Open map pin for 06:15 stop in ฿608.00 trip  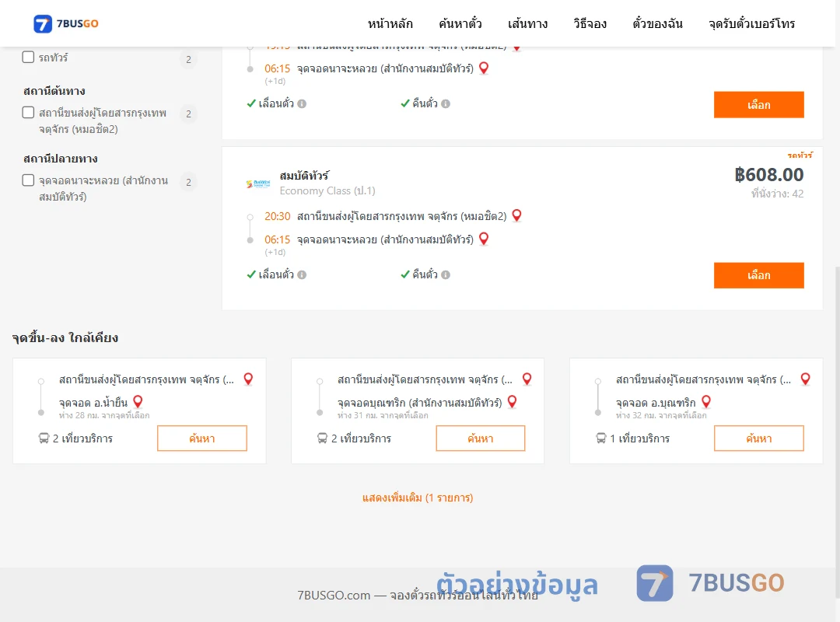pos(484,239)
